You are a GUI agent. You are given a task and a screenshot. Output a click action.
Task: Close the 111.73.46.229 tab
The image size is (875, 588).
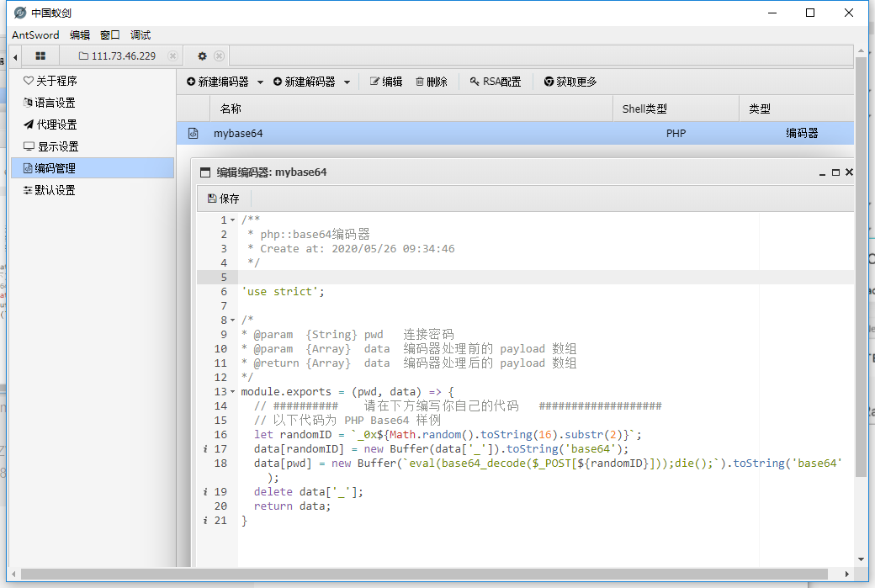[x=173, y=56]
